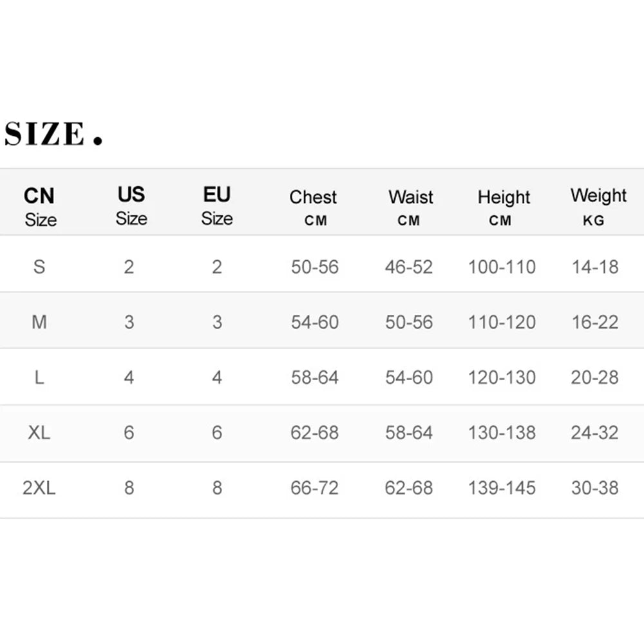This screenshot has height=644, width=644.
Task: Select the CN Size column header
Action: pos(40,207)
